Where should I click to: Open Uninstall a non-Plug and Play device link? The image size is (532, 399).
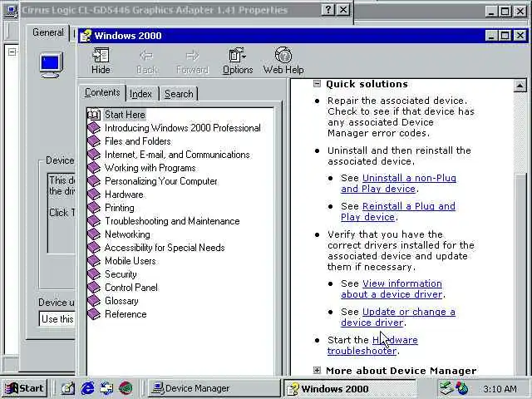[399, 184]
